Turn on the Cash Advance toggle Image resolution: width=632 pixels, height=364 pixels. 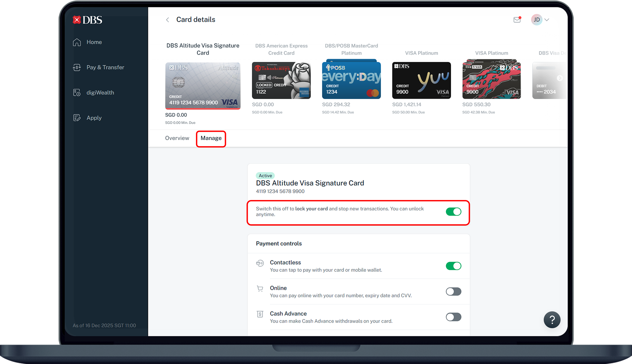[x=453, y=317]
